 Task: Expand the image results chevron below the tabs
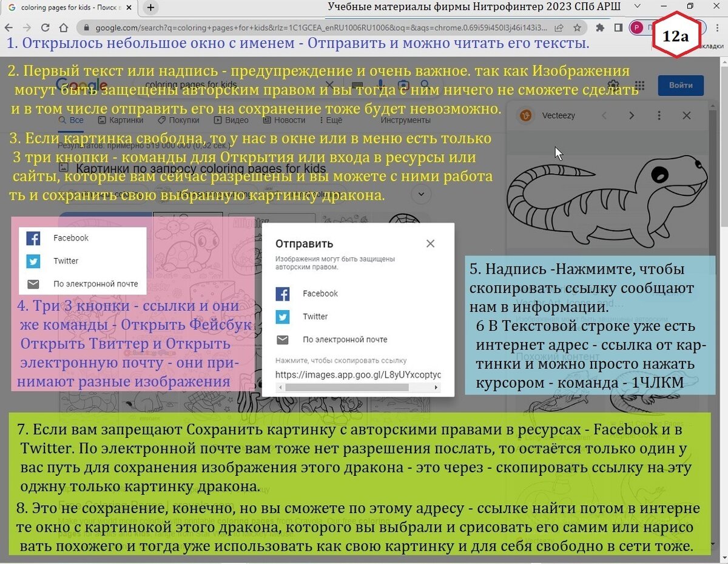[x=420, y=194]
